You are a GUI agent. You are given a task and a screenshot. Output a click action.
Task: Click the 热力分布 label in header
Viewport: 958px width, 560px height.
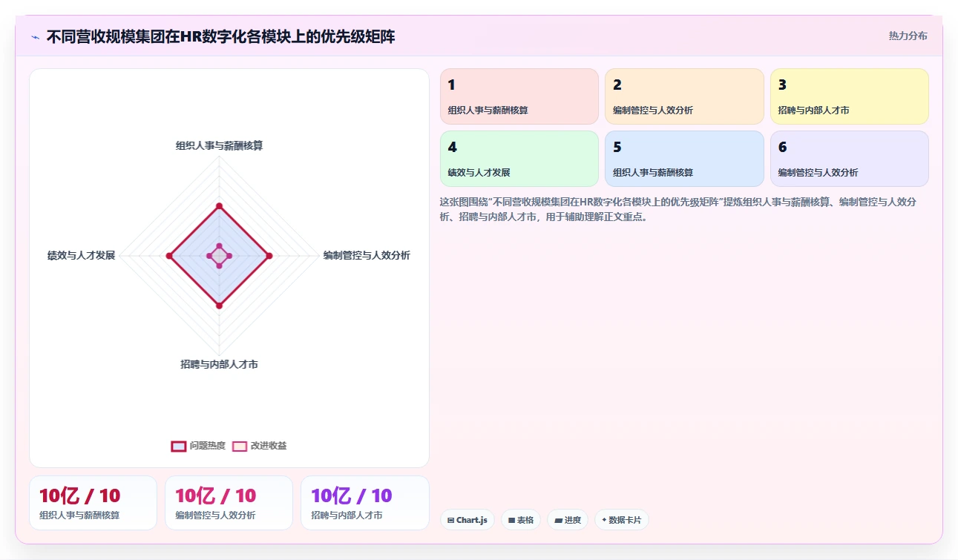tap(908, 36)
